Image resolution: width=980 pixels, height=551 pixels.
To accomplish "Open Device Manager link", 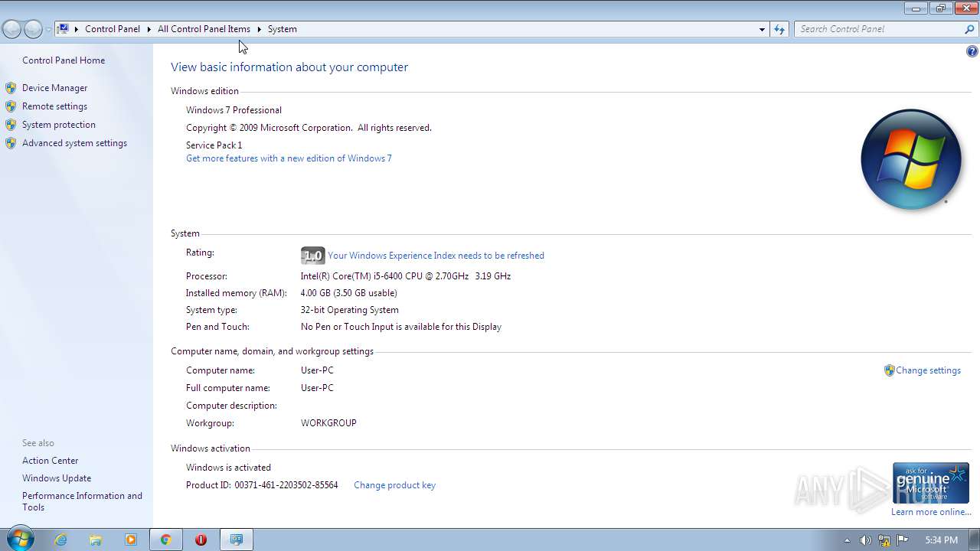I will [x=54, y=88].
